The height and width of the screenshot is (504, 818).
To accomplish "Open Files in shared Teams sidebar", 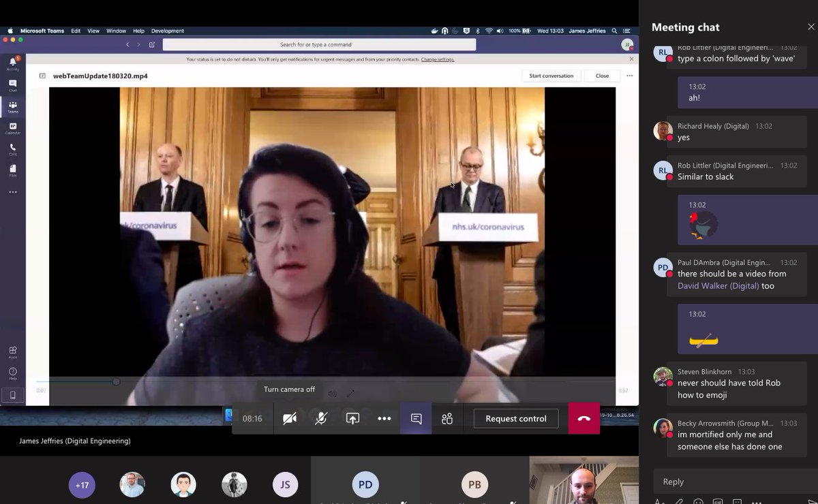I will [12, 170].
